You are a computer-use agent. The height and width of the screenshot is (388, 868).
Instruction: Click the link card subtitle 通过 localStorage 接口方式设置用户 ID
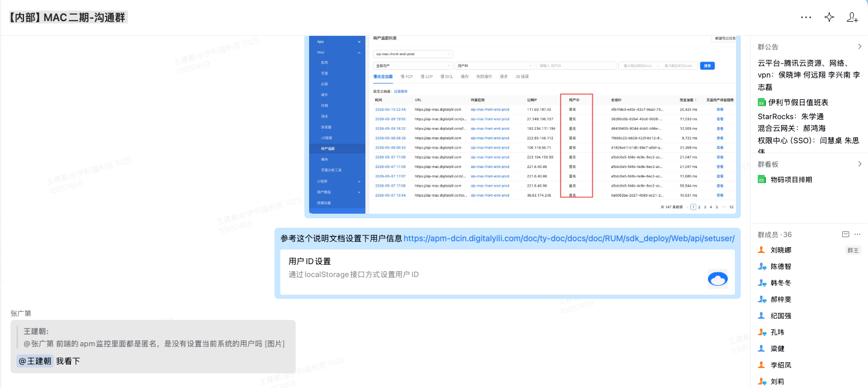pos(354,274)
